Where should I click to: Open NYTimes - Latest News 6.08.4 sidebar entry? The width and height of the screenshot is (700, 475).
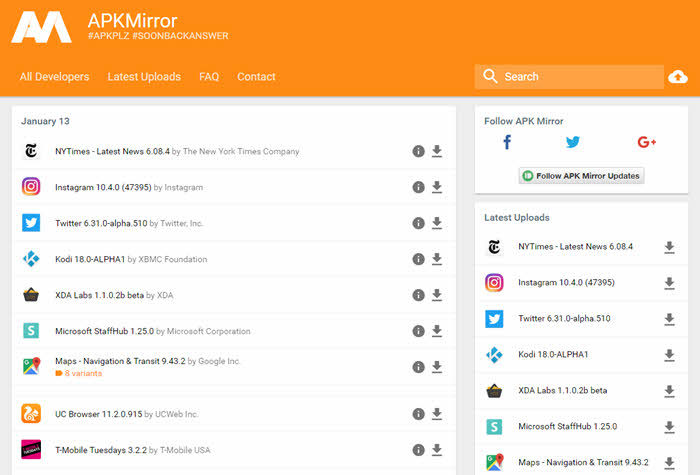[x=575, y=246]
